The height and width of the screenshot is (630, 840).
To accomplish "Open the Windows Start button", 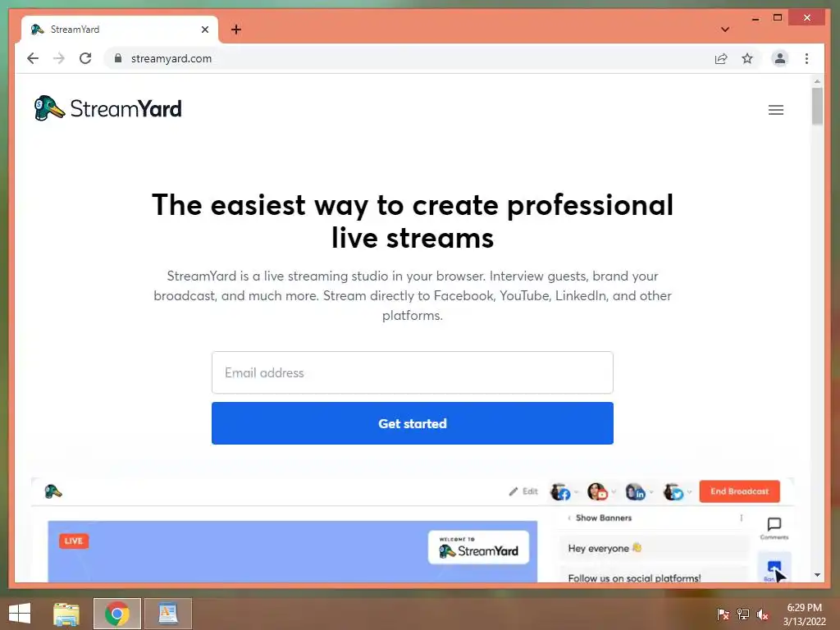I will point(20,614).
